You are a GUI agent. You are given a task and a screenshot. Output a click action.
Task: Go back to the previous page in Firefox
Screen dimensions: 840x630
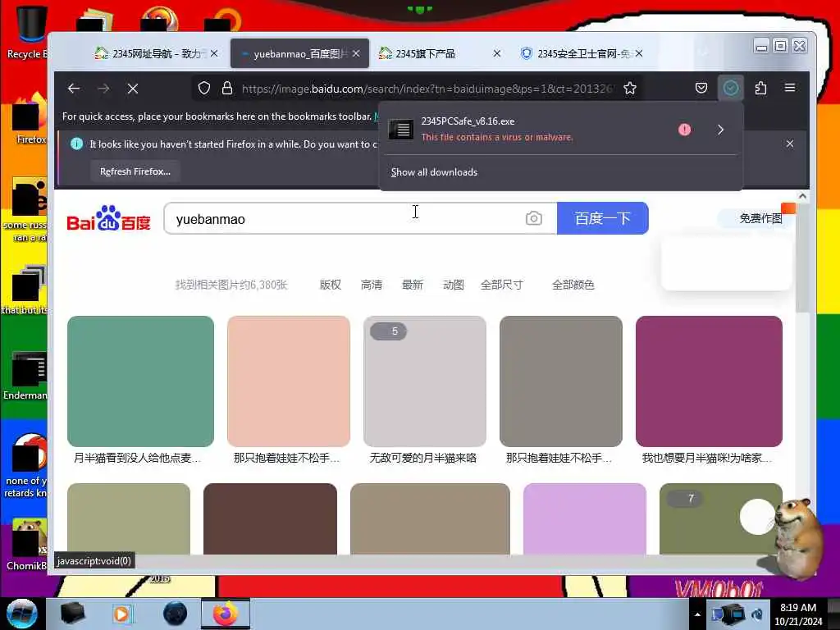[74, 89]
